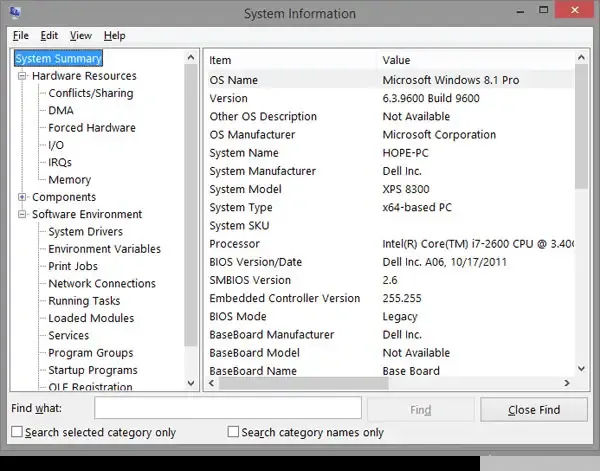
Task: Click tree pane scroll down arrow
Action: (191, 383)
